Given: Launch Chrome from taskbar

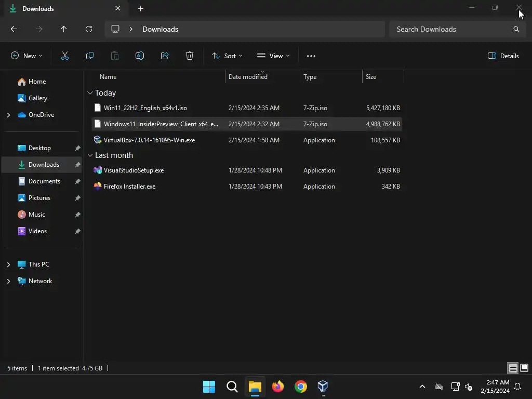Looking at the screenshot, I should pyautogui.click(x=301, y=387).
